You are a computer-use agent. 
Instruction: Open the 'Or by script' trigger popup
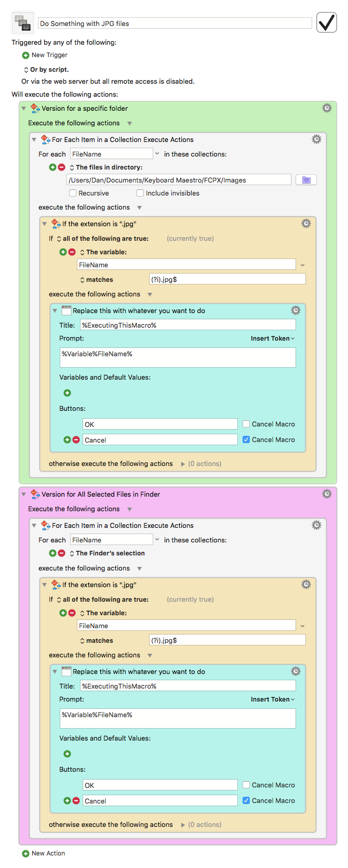pos(26,70)
